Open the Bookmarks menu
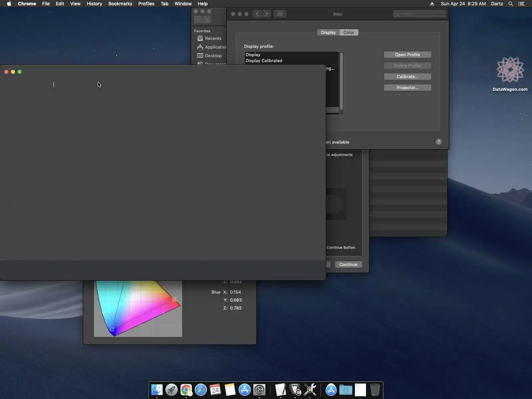This screenshot has height=399, width=532. click(120, 4)
